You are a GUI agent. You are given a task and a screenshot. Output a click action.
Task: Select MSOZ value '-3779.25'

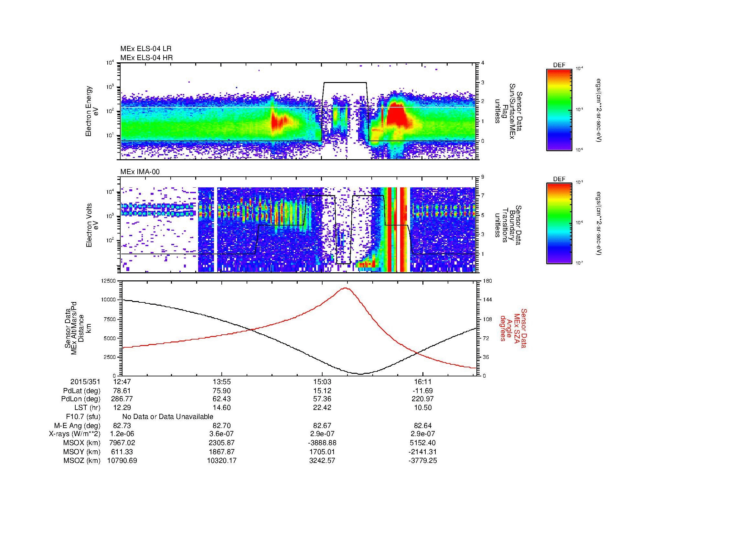tap(422, 461)
